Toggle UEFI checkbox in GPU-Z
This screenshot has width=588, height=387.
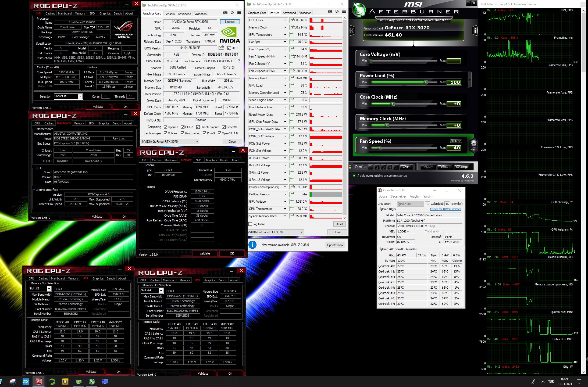coord(229,48)
